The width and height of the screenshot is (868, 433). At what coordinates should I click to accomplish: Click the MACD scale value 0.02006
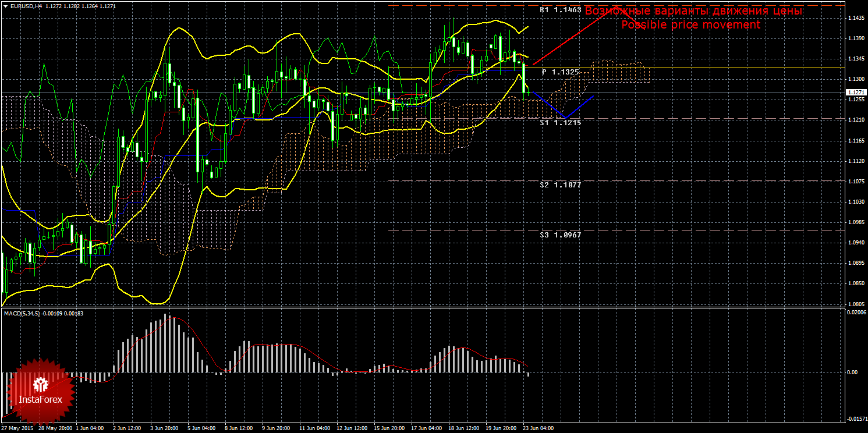point(856,313)
